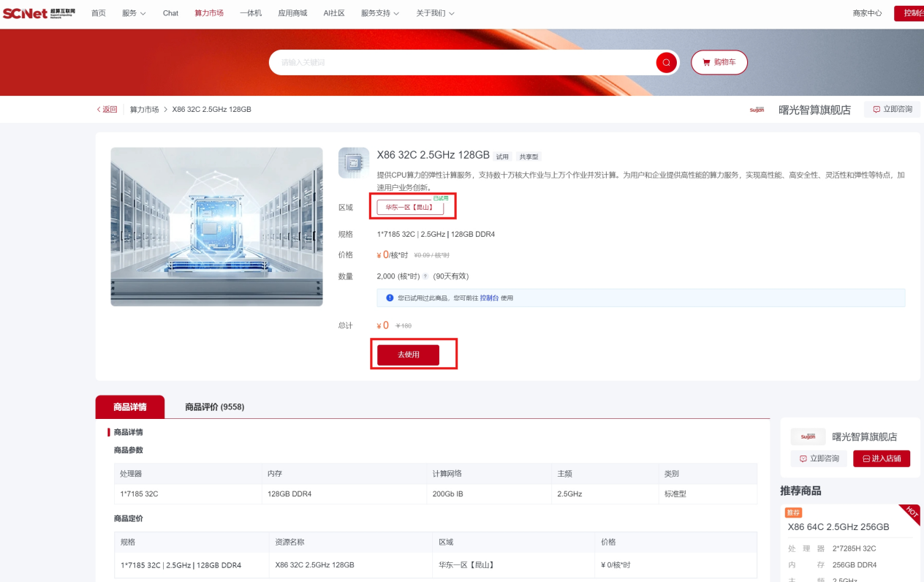Switch to the 商品评价 (9558) tab
Image resolution: width=924 pixels, height=582 pixels.
[214, 407]
